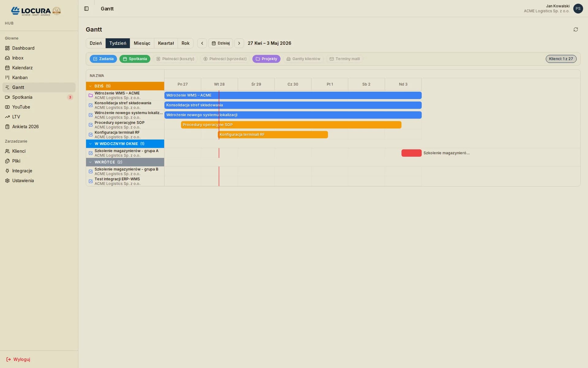This screenshot has width=588, height=368.
Task: Disable the Zadania filter chip
Action: pos(103,59)
